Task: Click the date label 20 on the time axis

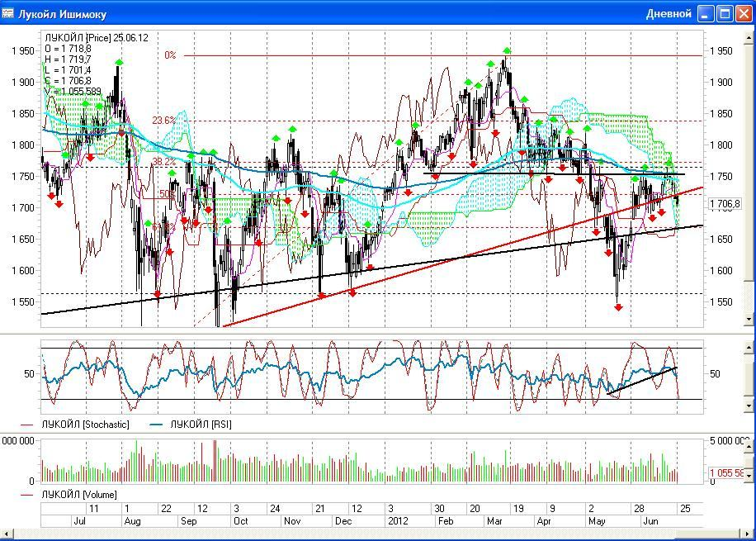Action: tap(475, 508)
